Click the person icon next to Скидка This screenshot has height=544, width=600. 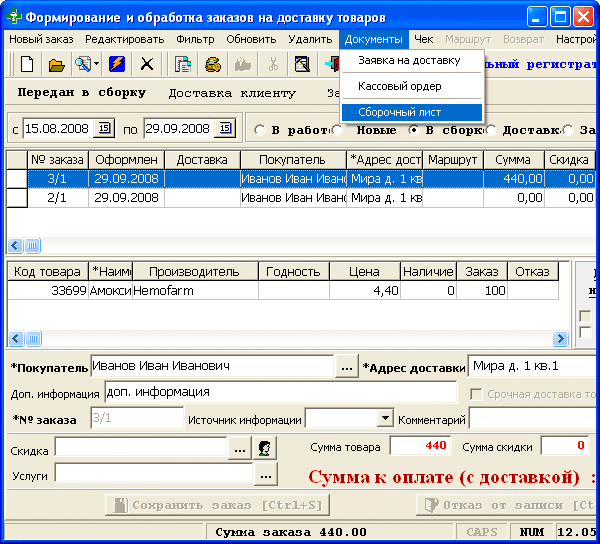pyautogui.click(x=265, y=449)
